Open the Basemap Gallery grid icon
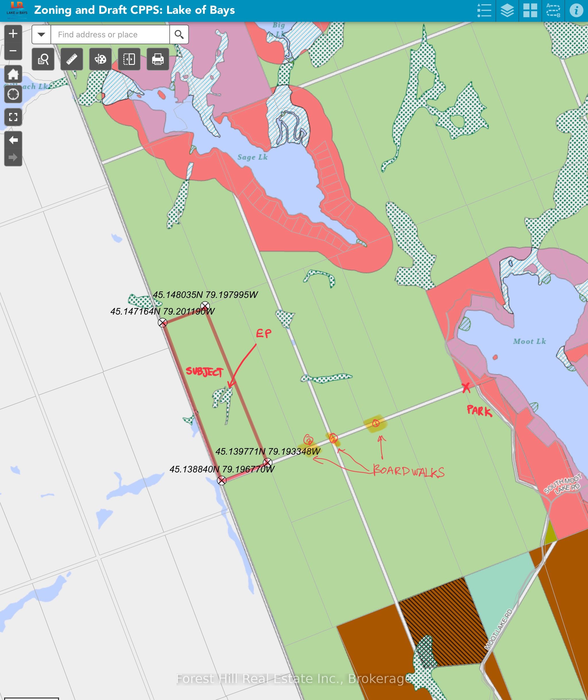This screenshot has height=700, width=588. click(x=530, y=11)
